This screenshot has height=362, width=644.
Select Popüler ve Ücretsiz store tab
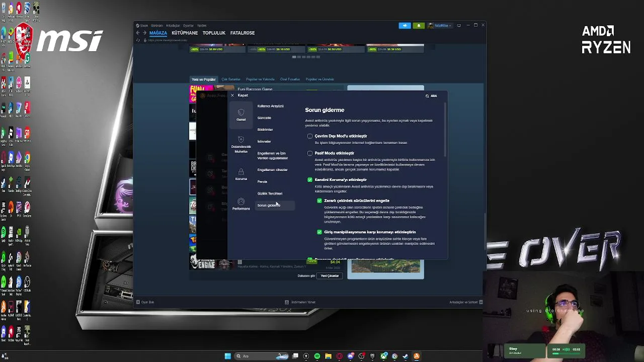pos(320,79)
